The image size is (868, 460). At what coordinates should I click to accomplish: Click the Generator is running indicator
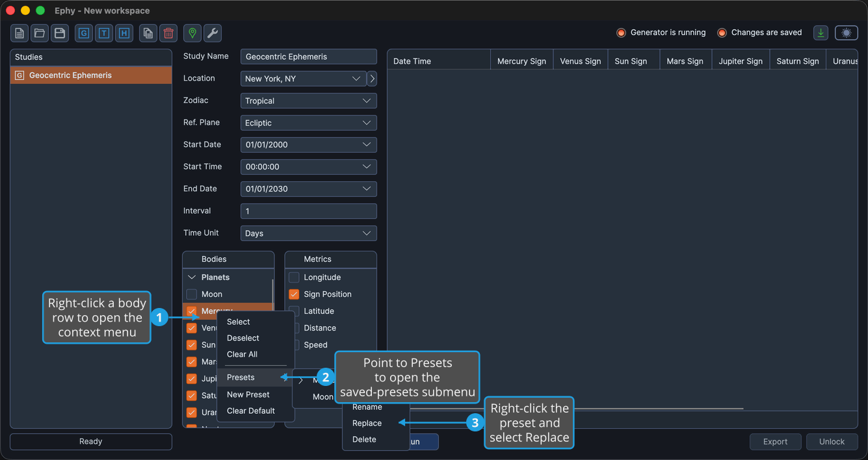(661, 32)
